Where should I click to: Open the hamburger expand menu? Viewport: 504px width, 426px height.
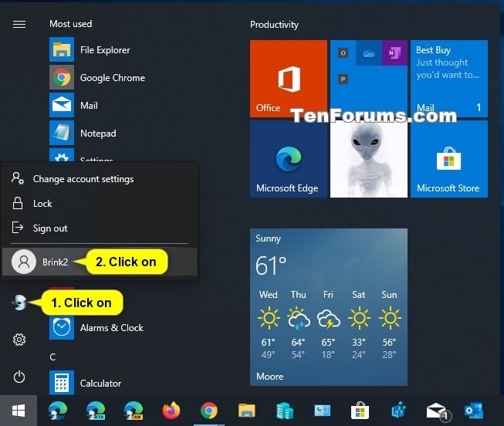(19, 24)
